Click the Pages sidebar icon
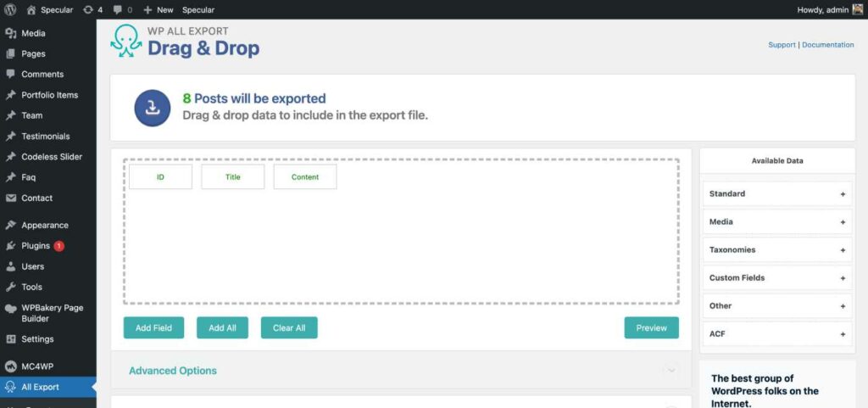This screenshot has height=408, width=868. (10, 53)
